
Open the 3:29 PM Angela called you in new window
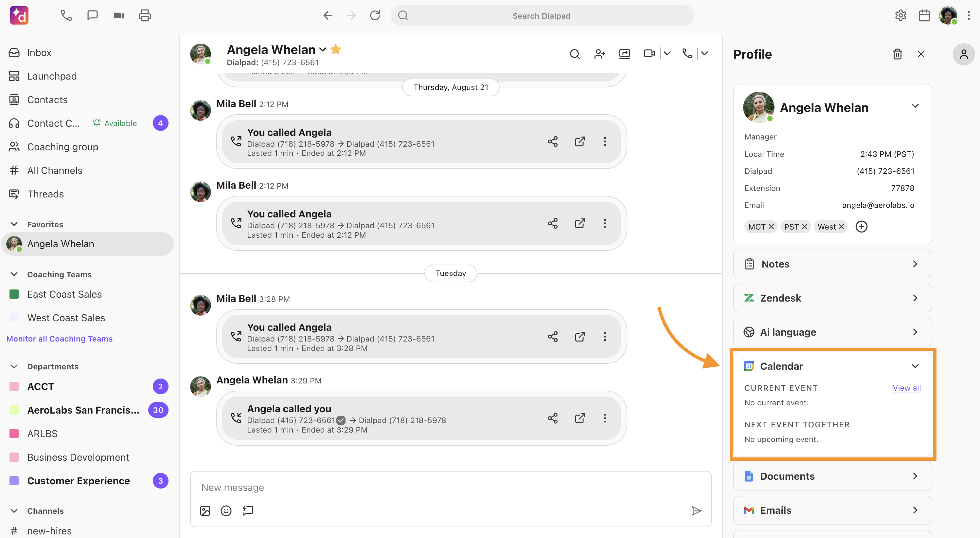(580, 418)
